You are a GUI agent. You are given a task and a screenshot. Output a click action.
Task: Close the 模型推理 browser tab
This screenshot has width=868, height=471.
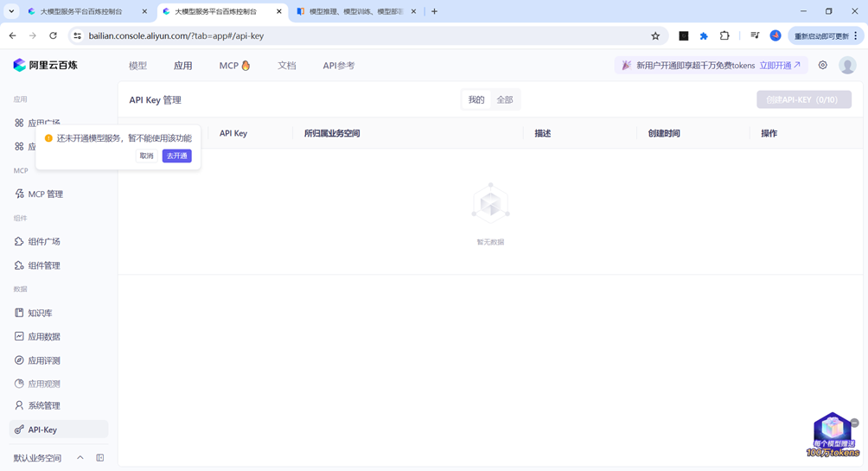pyautogui.click(x=413, y=11)
